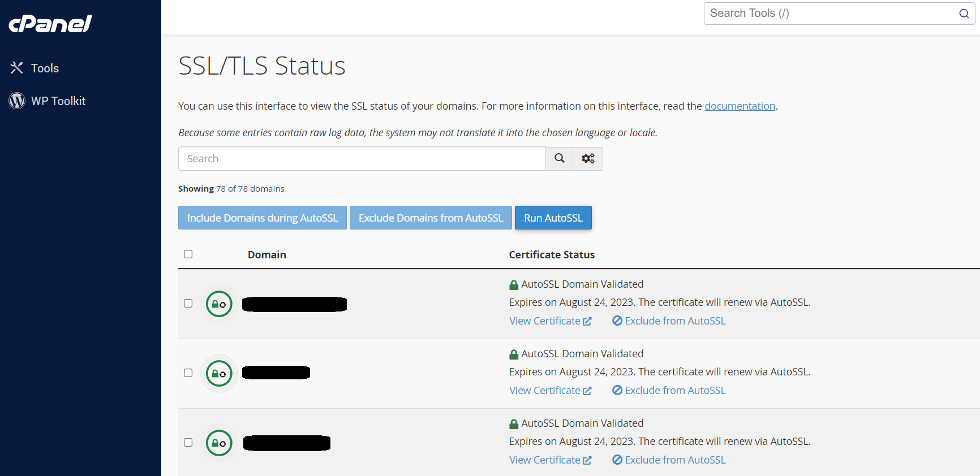Click second row's green lock status icon
This screenshot has width=980, height=476.
219,374
